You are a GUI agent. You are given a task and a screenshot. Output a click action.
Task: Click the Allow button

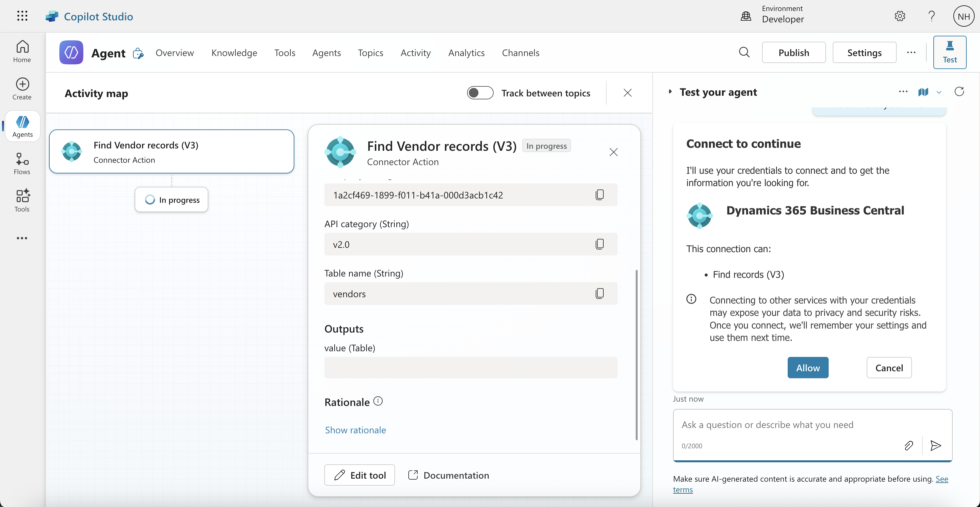(808, 368)
